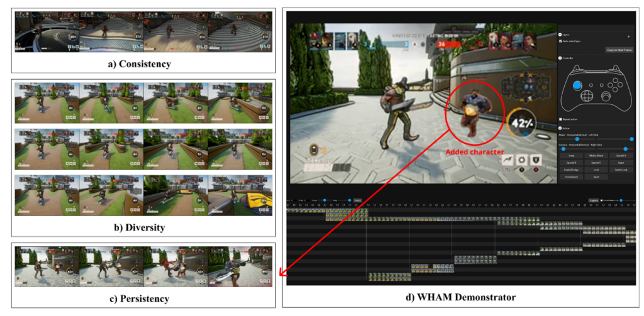Click the gear ability icon in game view
The image size is (644, 316).
(x=523, y=160)
